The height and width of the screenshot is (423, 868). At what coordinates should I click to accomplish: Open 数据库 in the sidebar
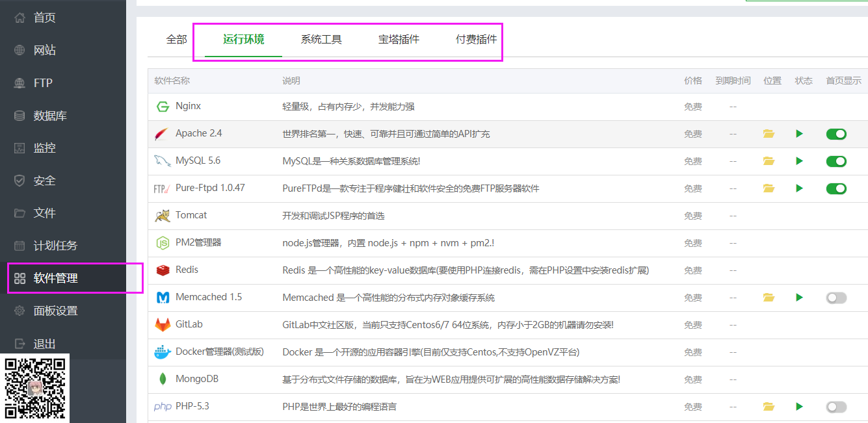50,116
